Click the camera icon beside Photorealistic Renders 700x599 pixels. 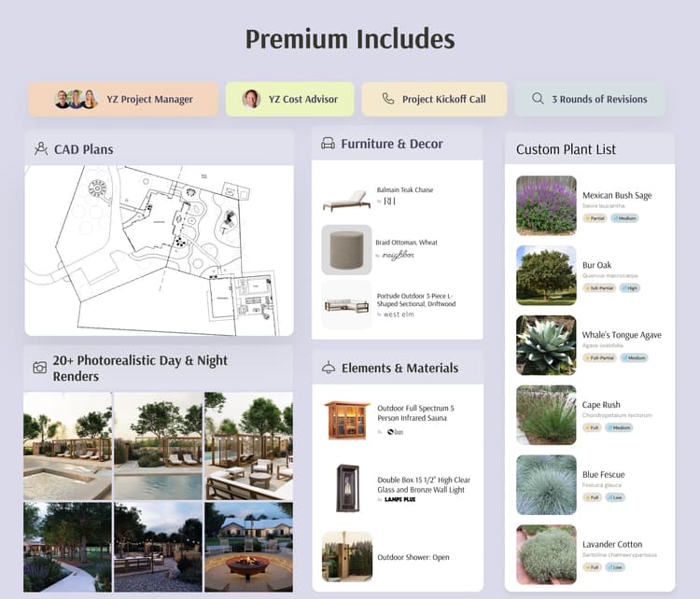point(40,369)
